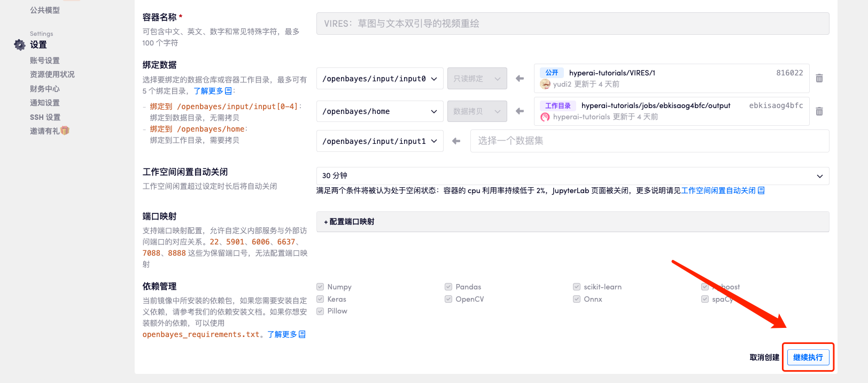Expand the 配置端口映射 section
Viewport: 868px width, 383px height.
[x=350, y=221]
